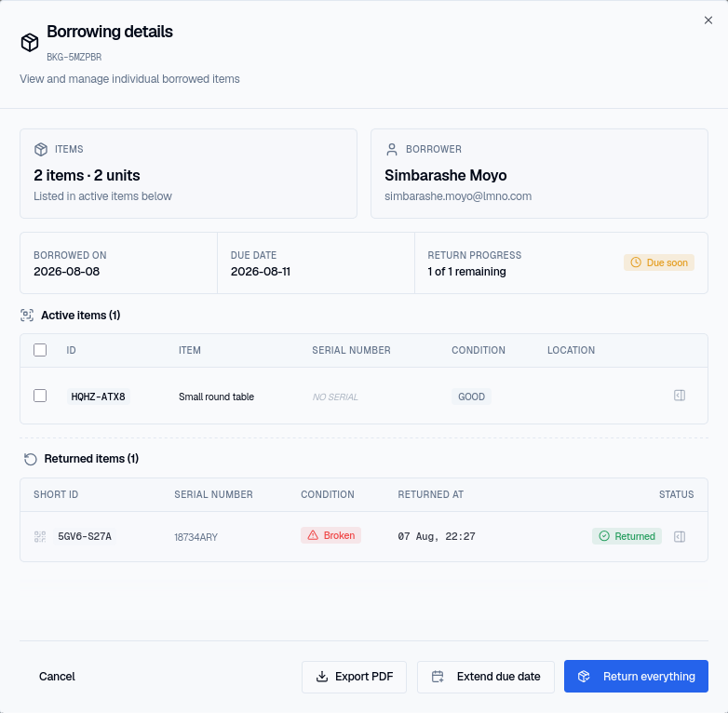Click the calendar icon in Extend due date

pos(438,677)
